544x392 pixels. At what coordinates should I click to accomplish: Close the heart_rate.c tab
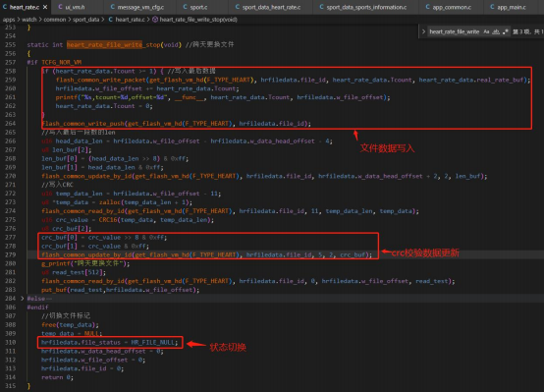coord(45,7)
